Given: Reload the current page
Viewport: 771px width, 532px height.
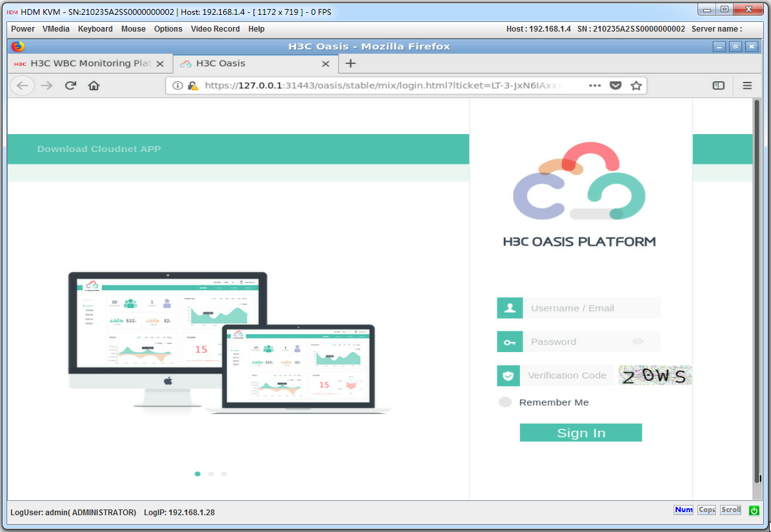Looking at the screenshot, I should pyautogui.click(x=70, y=86).
